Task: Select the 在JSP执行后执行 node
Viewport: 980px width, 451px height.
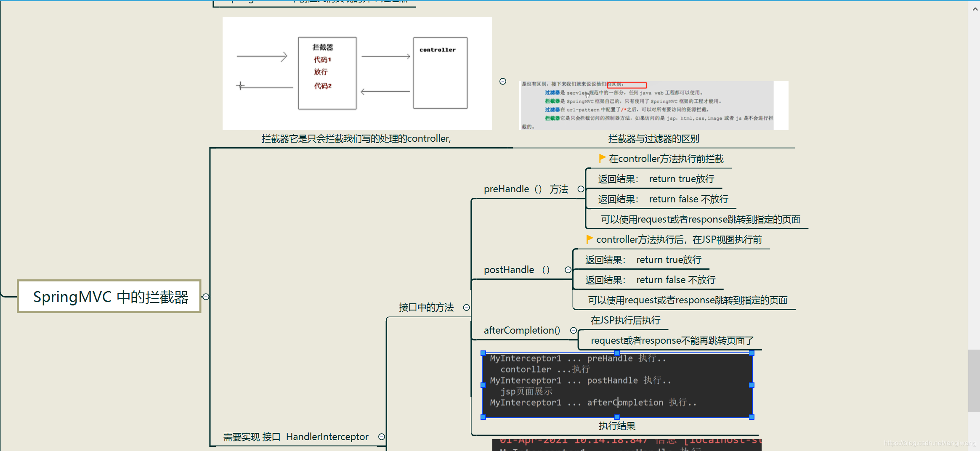Action: click(x=625, y=320)
